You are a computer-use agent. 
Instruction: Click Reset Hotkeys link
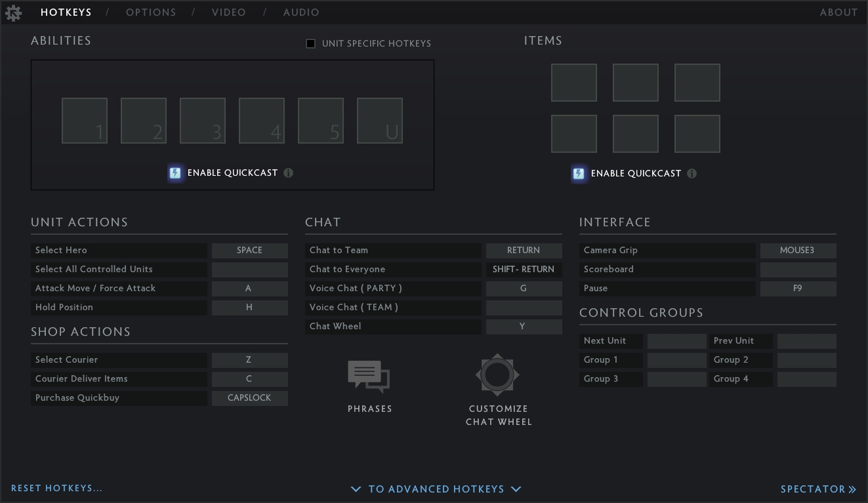pos(57,489)
